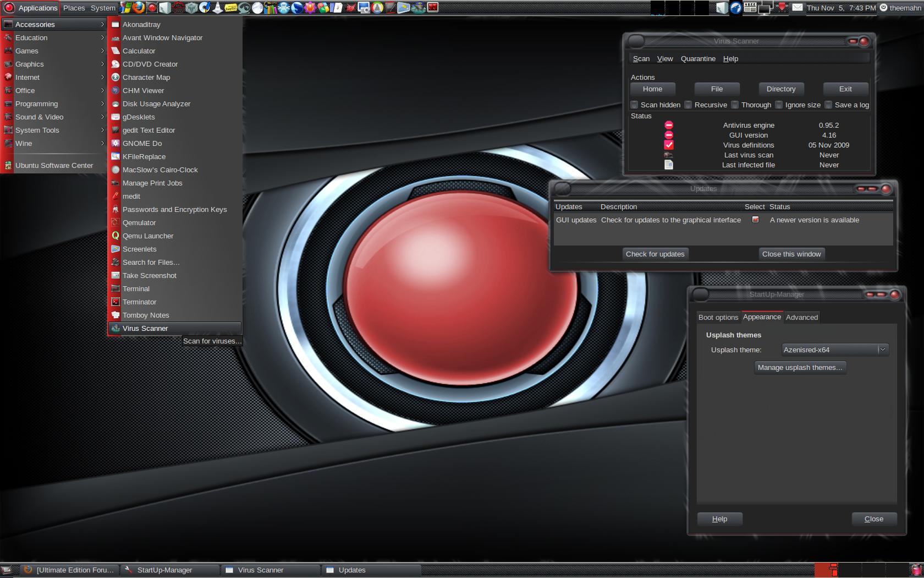Click Manage usplash themes button
Viewport: 924px width, 578px height.
click(x=800, y=368)
